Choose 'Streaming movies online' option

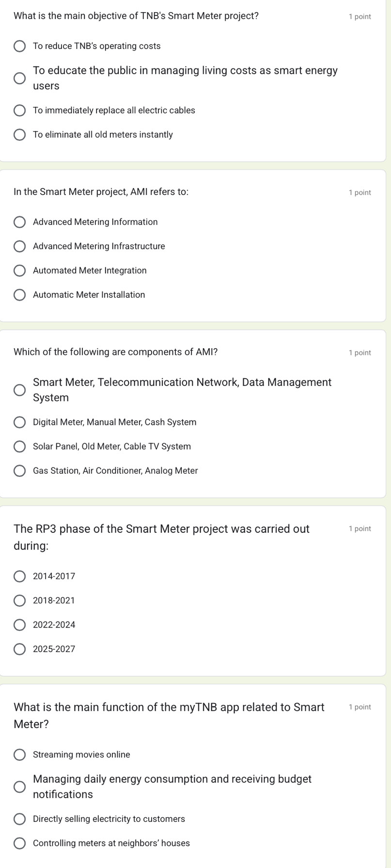[19, 755]
